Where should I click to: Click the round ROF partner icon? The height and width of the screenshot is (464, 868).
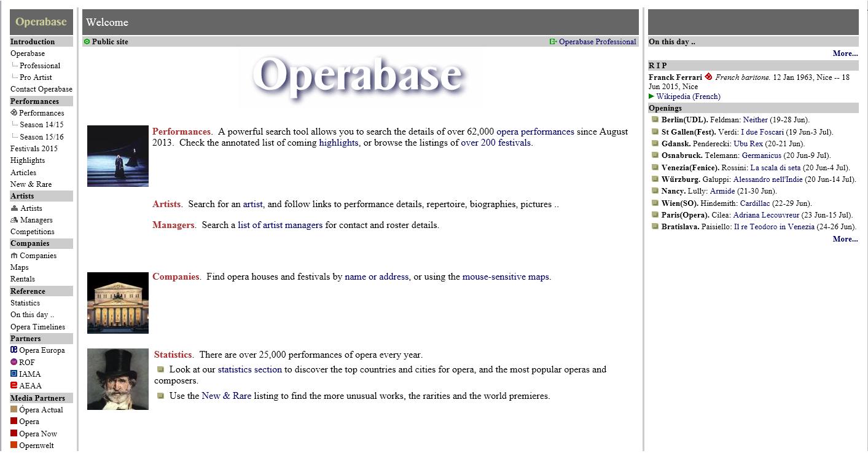pos(14,363)
